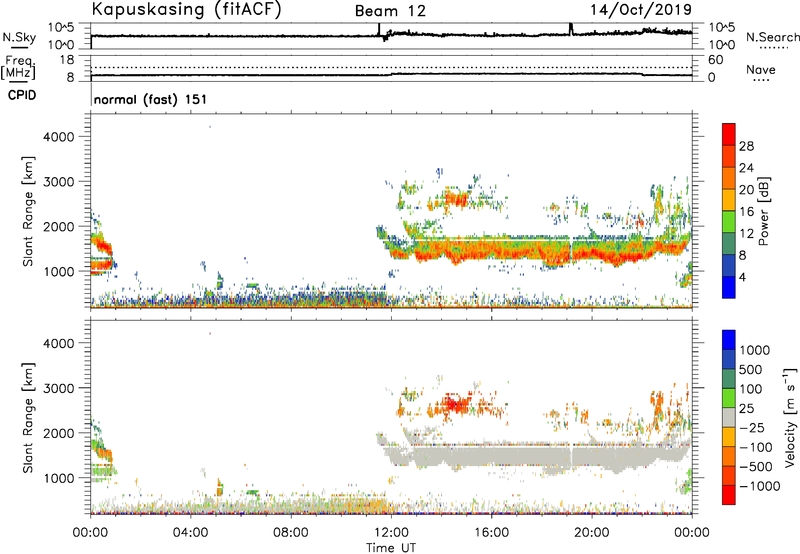
Task: Click the 3000 tick of the velocity panel
Action: (59, 388)
